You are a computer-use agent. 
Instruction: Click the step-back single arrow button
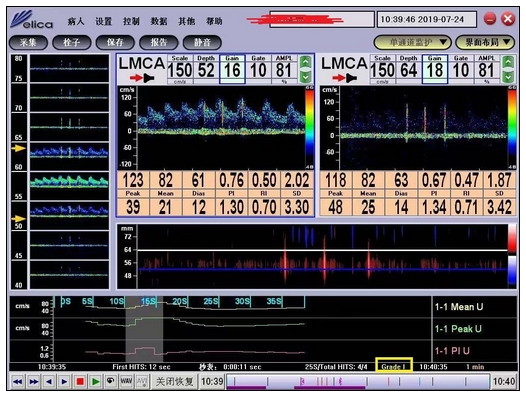tap(49, 382)
